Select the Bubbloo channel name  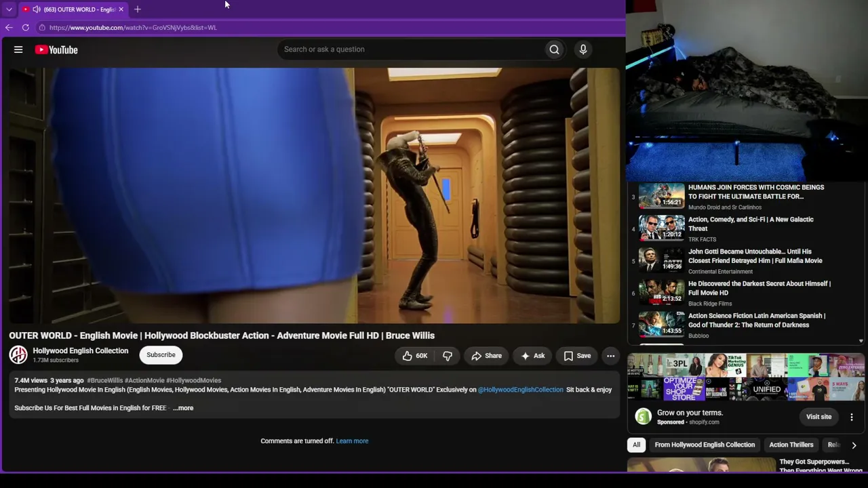pyautogui.click(x=698, y=336)
